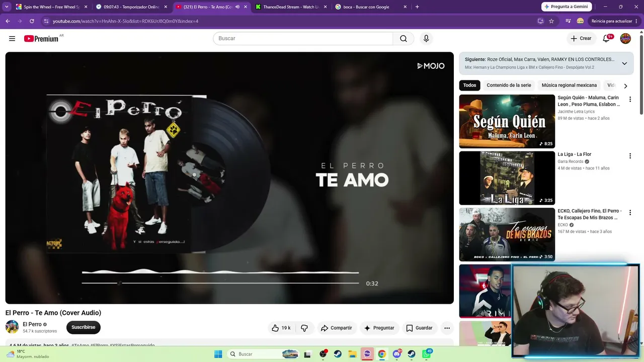
Task: Save video with Guardar button
Action: [419, 328]
